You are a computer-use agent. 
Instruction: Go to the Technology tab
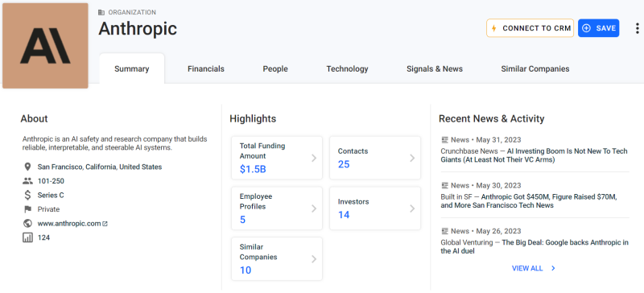pos(347,69)
